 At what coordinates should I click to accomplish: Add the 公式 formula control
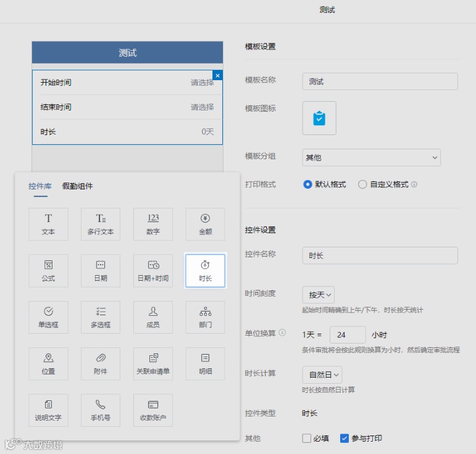48,271
